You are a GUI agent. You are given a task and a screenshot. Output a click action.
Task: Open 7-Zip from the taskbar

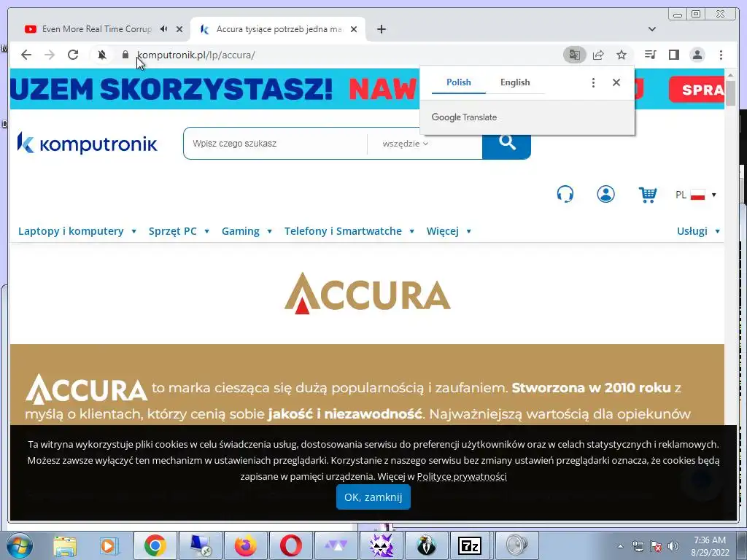(x=469, y=545)
